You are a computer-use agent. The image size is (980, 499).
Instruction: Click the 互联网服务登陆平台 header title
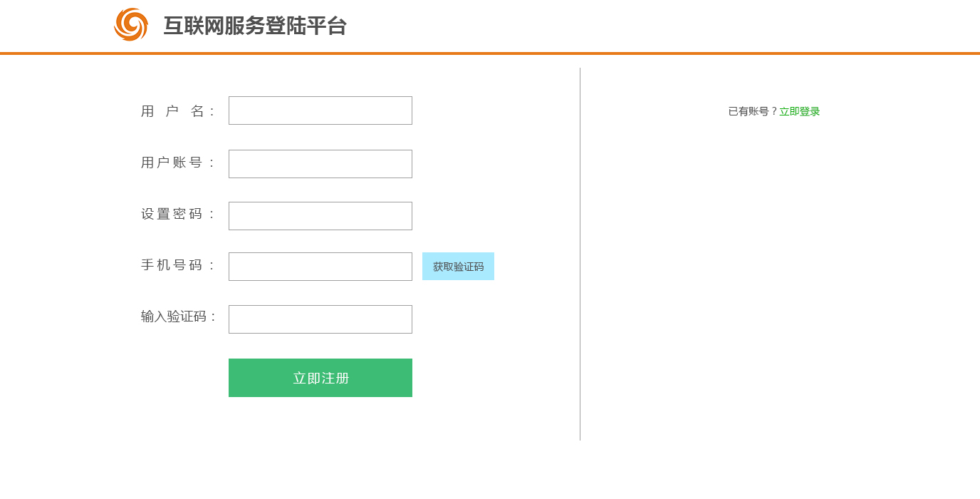(x=255, y=26)
